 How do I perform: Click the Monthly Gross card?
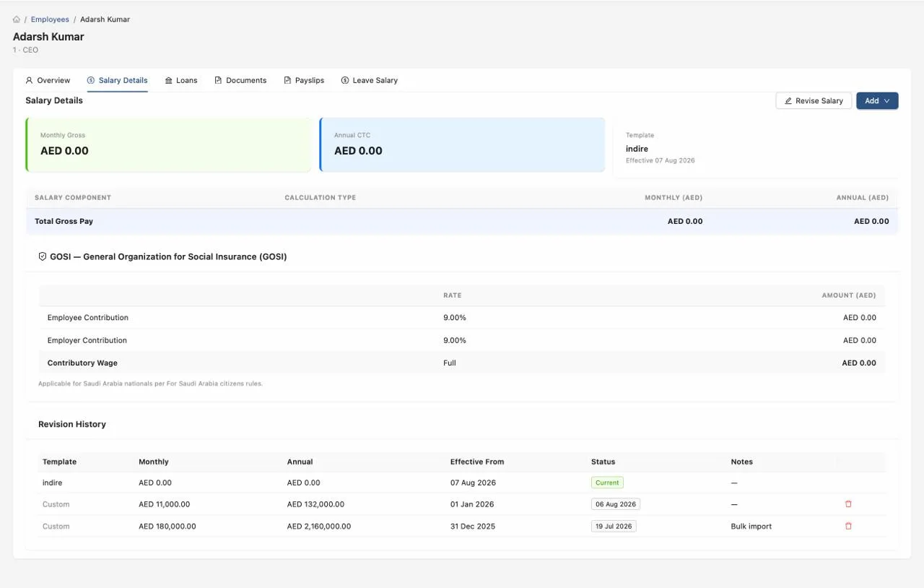click(168, 144)
